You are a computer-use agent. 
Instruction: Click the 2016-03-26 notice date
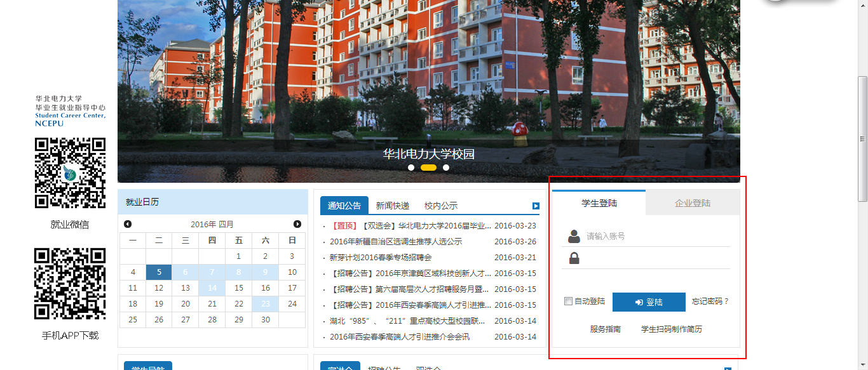coord(515,242)
